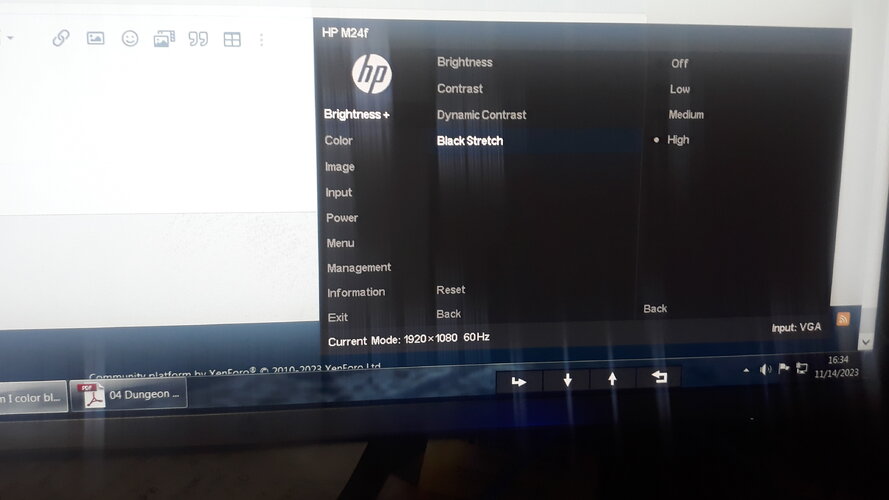Image resolution: width=889 pixels, height=500 pixels.
Task: Expand the dropdown arrow left of the link icon
Action: [x=10, y=38]
